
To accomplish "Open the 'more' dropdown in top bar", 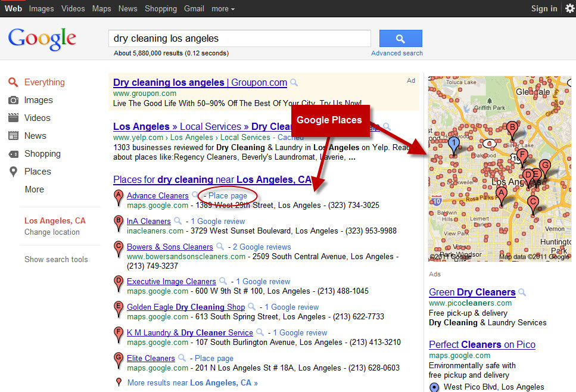I will [x=223, y=8].
